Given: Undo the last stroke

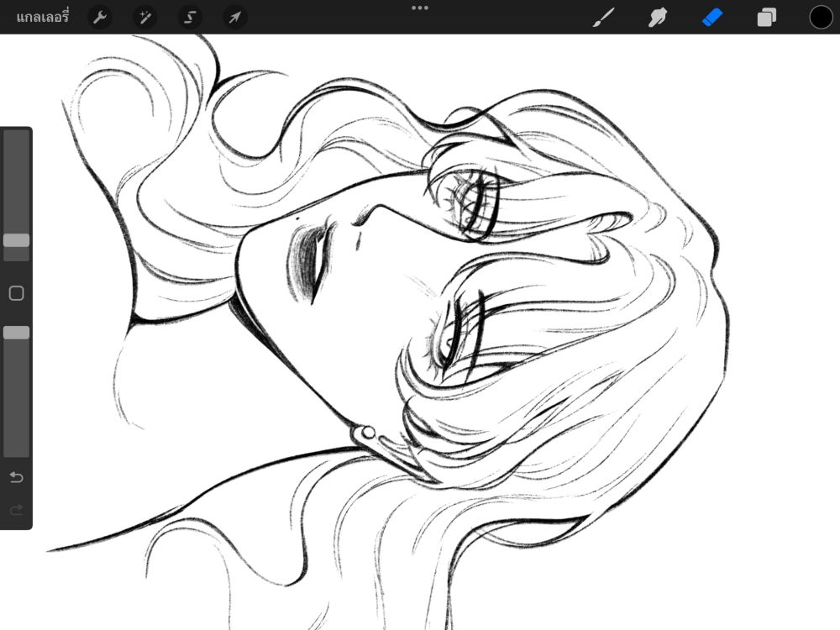Looking at the screenshot, I should [x=17, y=477].
